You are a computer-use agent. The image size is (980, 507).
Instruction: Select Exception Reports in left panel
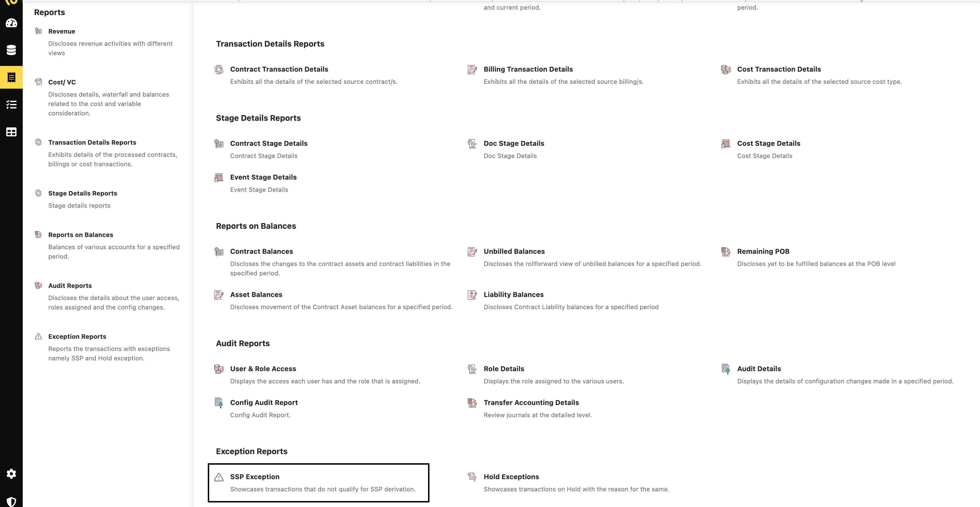click(77, 336)
